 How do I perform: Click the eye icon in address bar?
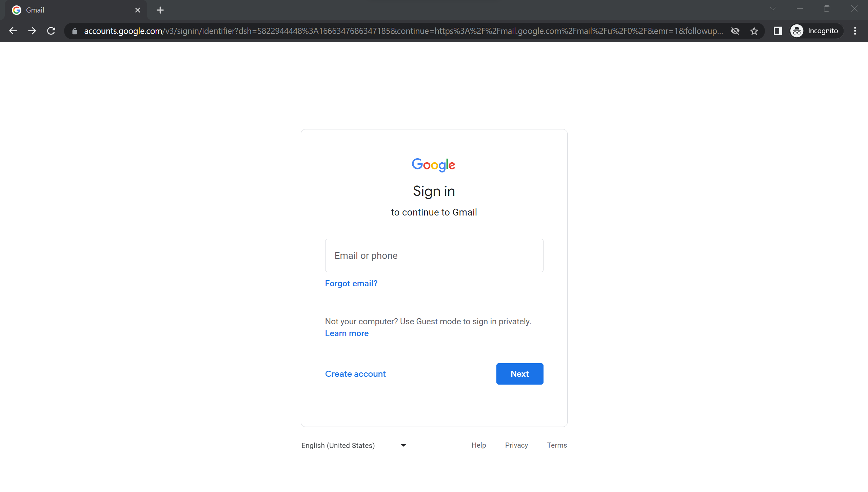pyautogui.click(x=735, y=31)
